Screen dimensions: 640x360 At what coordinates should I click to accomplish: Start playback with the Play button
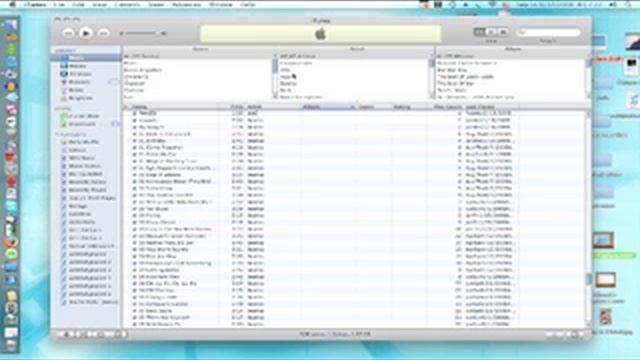click(x=86, y=33)
